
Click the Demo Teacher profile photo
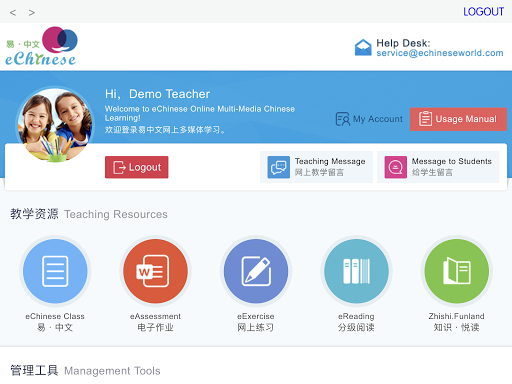(x=56, y=125)
